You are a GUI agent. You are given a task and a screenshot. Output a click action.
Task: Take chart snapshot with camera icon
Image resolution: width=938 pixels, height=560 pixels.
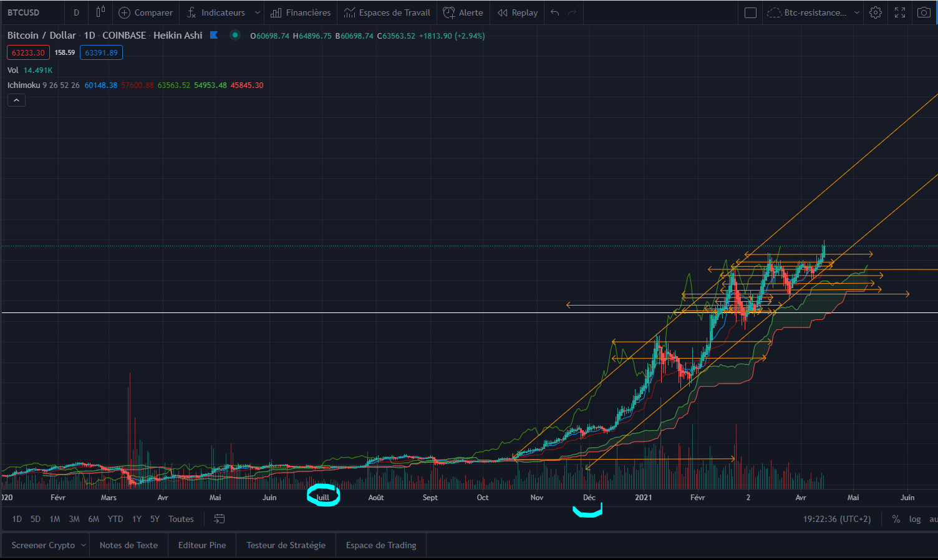924,12
